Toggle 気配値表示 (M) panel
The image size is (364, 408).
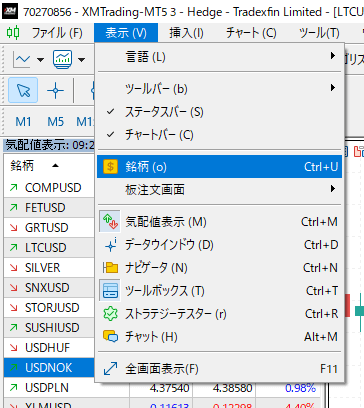pyautogui.click(x=220, y=222)
